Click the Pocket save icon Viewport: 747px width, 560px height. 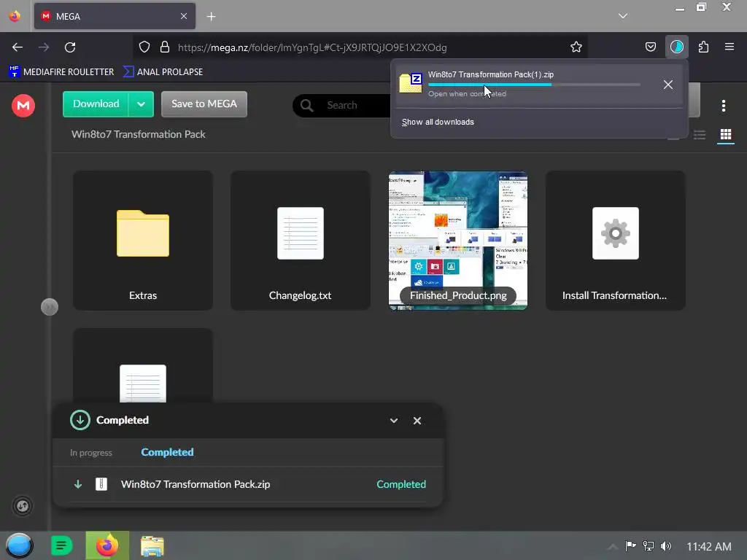tap(650, 47)
